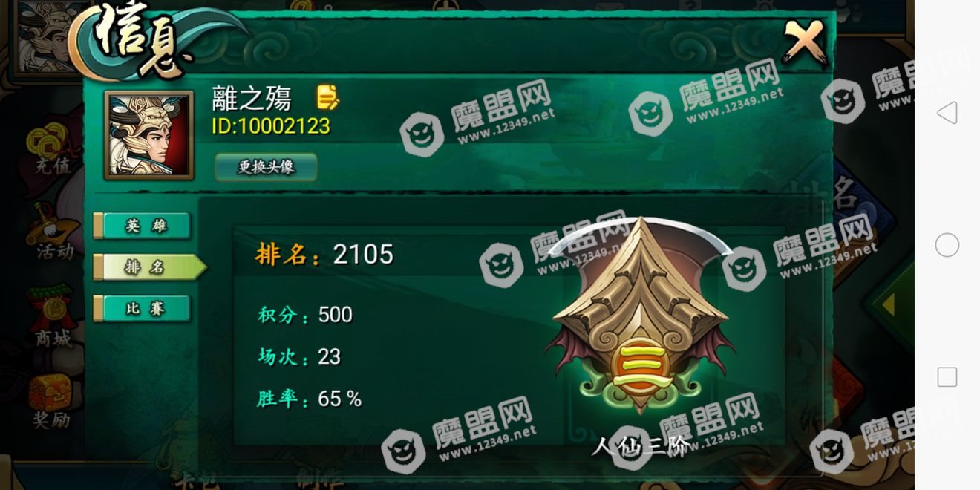
Task: Tap the Android home circle button
Action: [x=947, y=245]
